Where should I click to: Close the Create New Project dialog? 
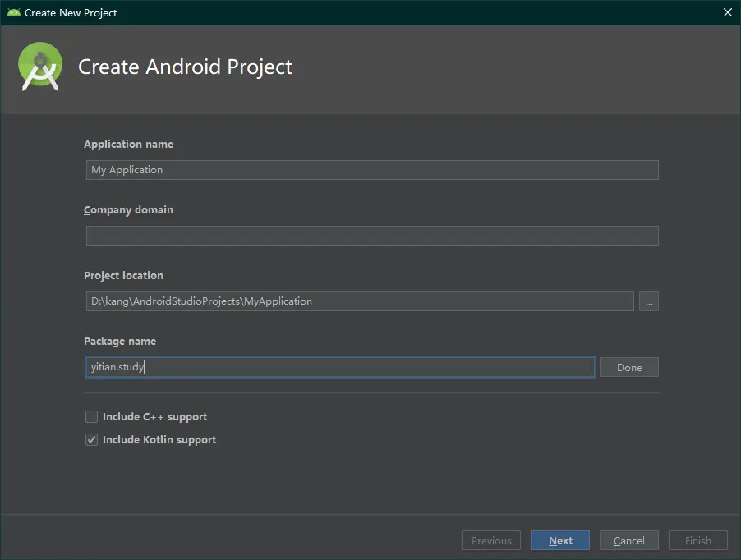727,12
